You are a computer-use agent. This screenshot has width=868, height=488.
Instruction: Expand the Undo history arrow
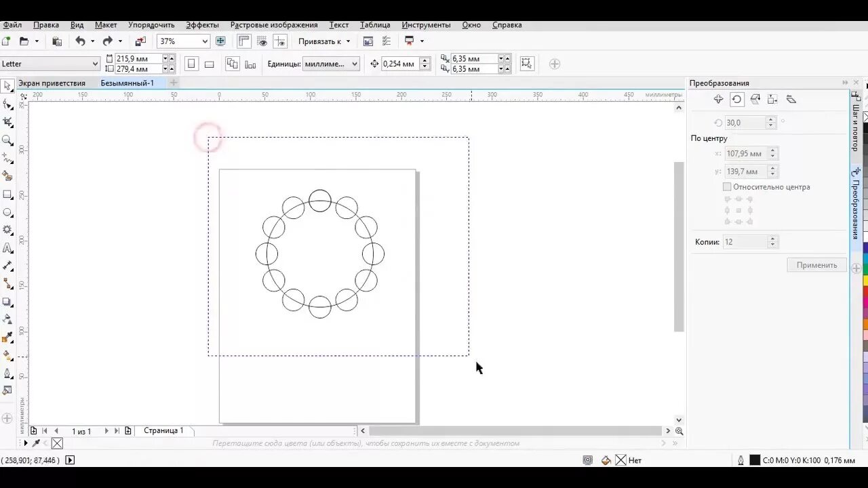coord(92,41)
